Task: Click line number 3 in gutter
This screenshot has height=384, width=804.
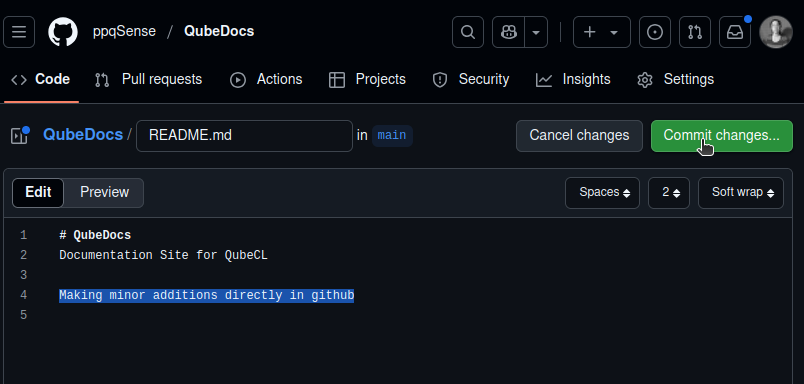Action: coord(23,275)
